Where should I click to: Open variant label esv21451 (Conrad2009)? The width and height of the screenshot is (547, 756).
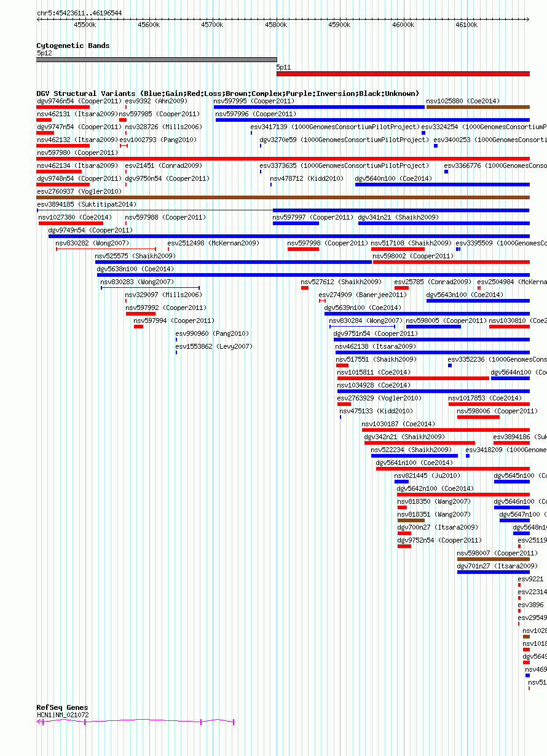[x=163, y=165]
